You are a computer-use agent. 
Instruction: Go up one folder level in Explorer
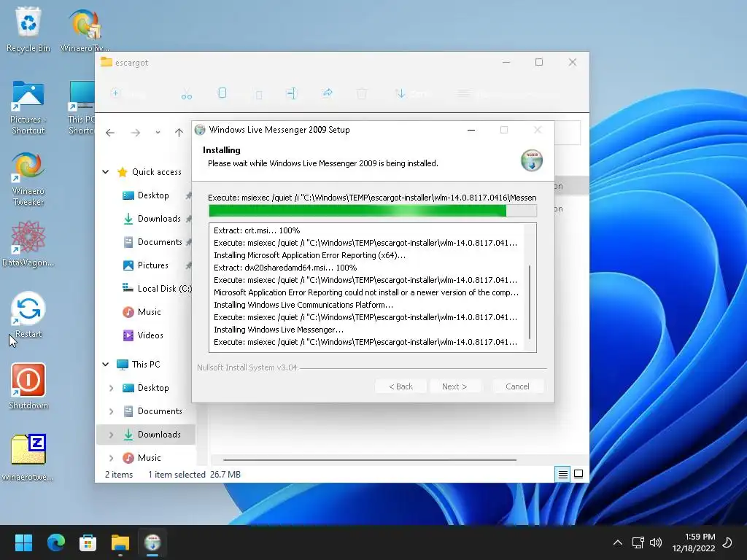click(179, 133)
